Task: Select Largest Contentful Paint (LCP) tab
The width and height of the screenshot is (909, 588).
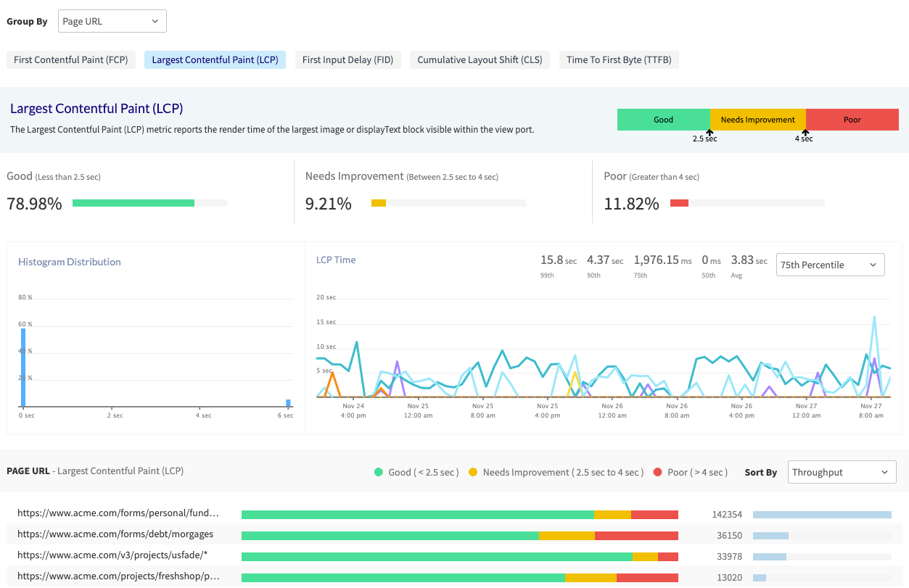Action: [215, 59]
